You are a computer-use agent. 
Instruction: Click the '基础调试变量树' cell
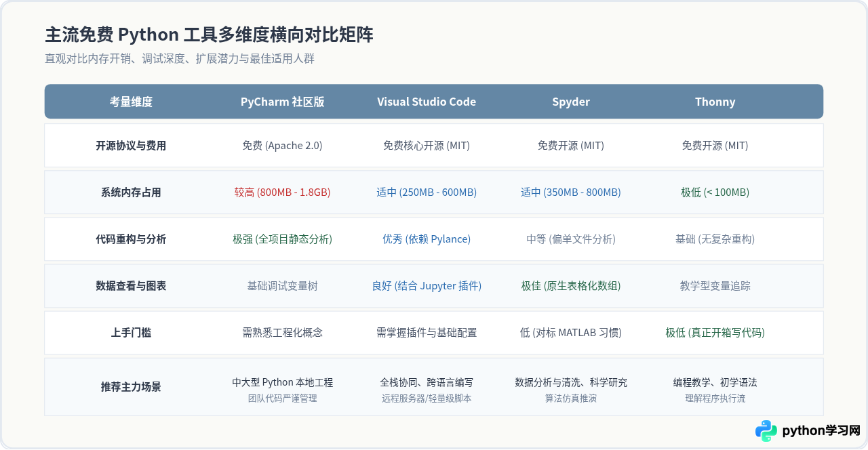[283, 286]
